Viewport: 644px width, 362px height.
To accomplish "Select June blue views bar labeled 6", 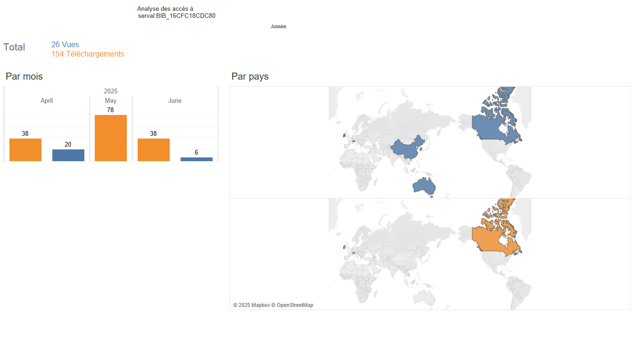I will click(197, 159).
